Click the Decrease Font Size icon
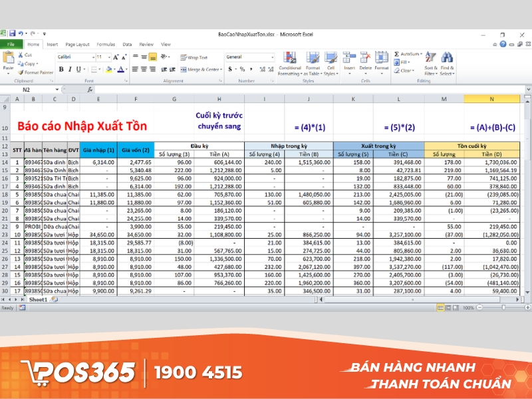 (124, 57)
